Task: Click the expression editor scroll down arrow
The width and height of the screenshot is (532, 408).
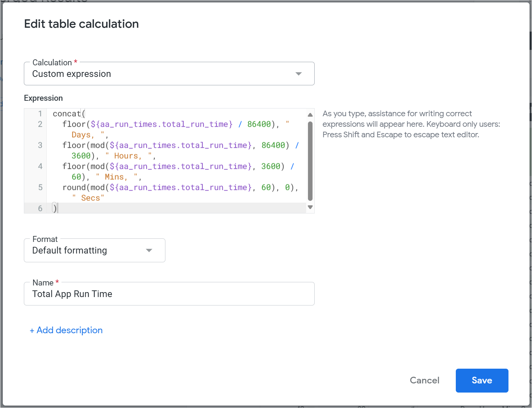Action: pos(310,207)
